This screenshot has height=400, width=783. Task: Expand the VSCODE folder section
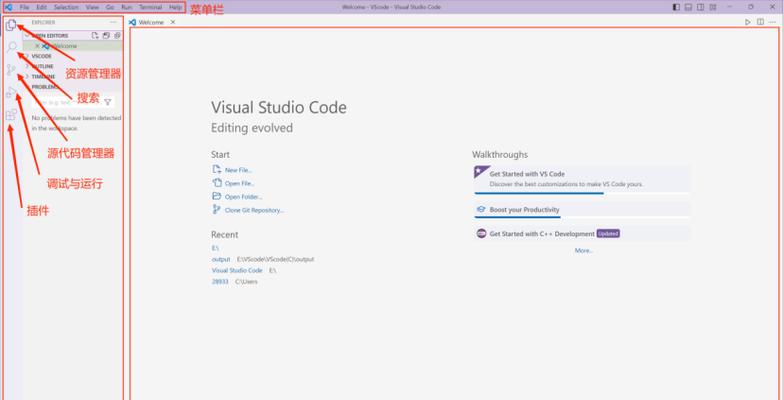click(72, 56)
